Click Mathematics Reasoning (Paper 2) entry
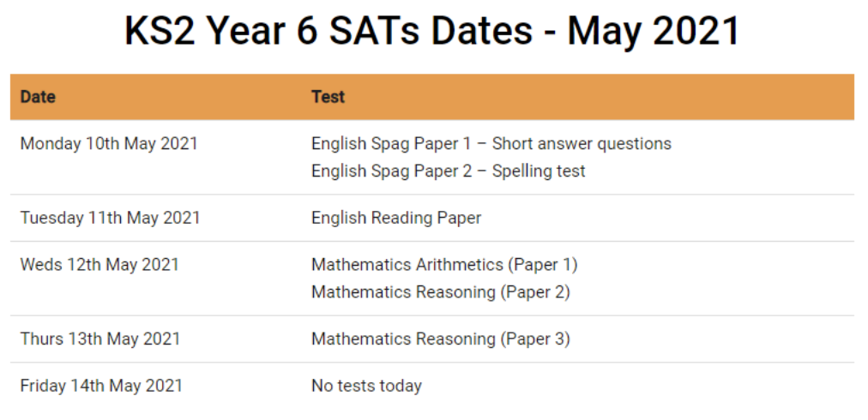The width and height of the screenshot is (868, 420). point(441,291)
